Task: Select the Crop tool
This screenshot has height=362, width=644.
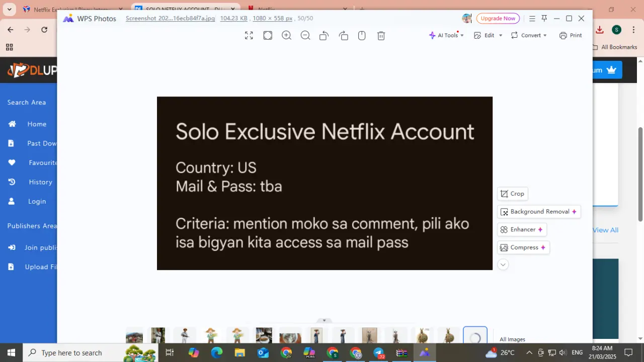Action: click(x=513, y=194)
